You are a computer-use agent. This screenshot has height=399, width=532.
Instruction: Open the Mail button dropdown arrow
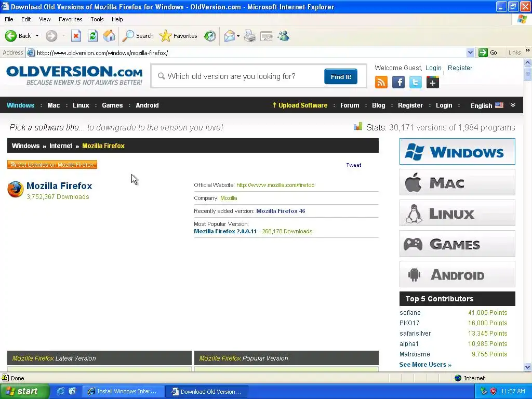pos(238,36)
